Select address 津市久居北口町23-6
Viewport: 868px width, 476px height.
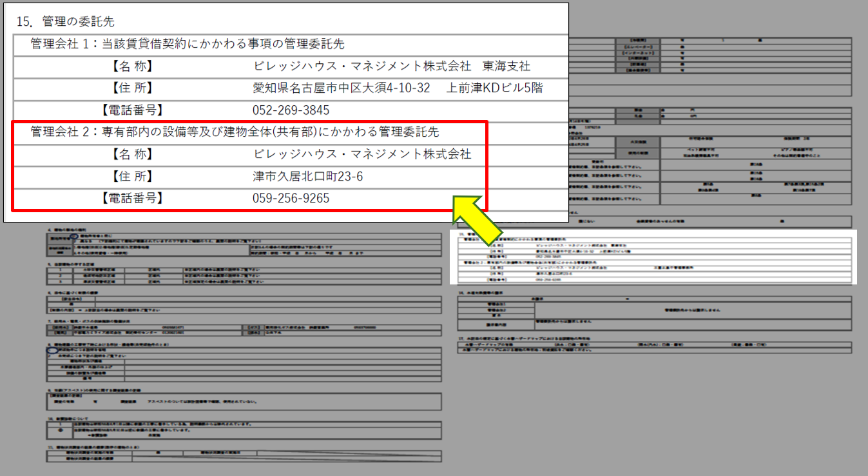[307, 176]
